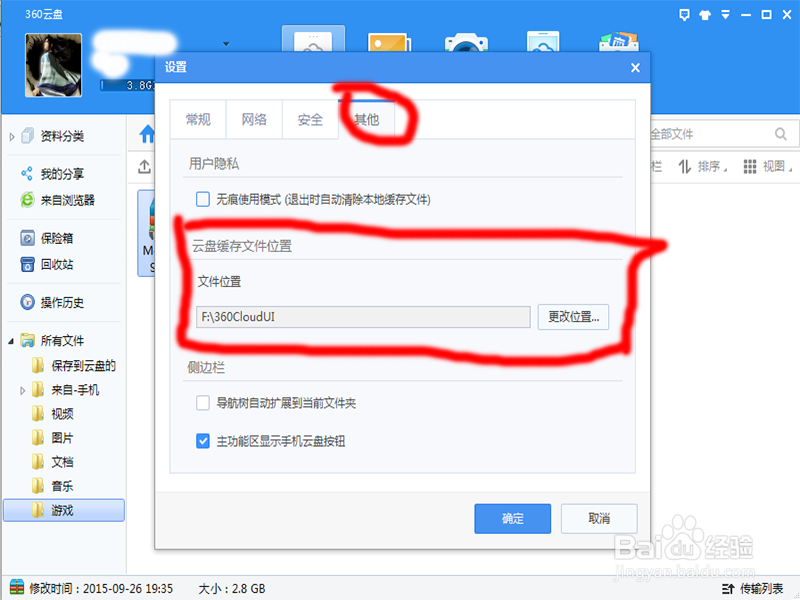
Task: Switch to the 网络 settings tab
Action: [254, 119]
